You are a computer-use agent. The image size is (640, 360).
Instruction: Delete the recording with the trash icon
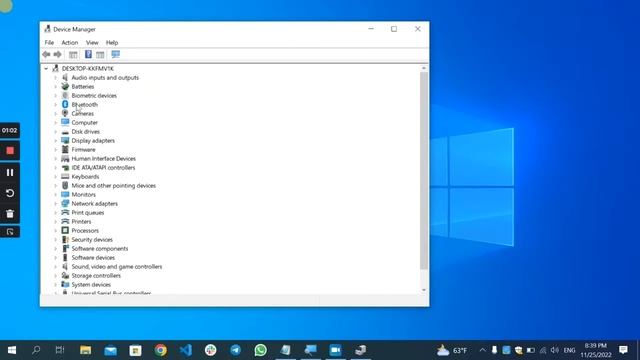coord(10,213)
